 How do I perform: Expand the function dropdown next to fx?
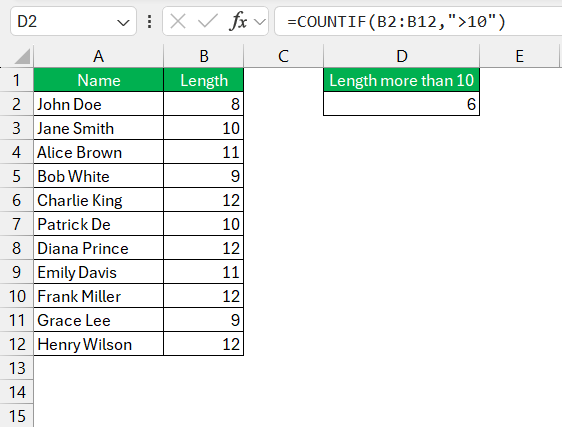click(x=260, y=22)
